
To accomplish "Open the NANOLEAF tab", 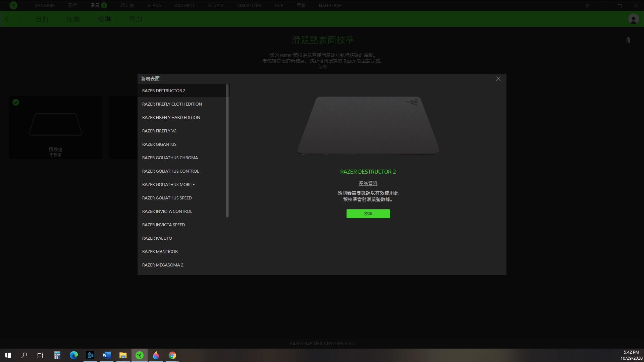I will (330, 6).
